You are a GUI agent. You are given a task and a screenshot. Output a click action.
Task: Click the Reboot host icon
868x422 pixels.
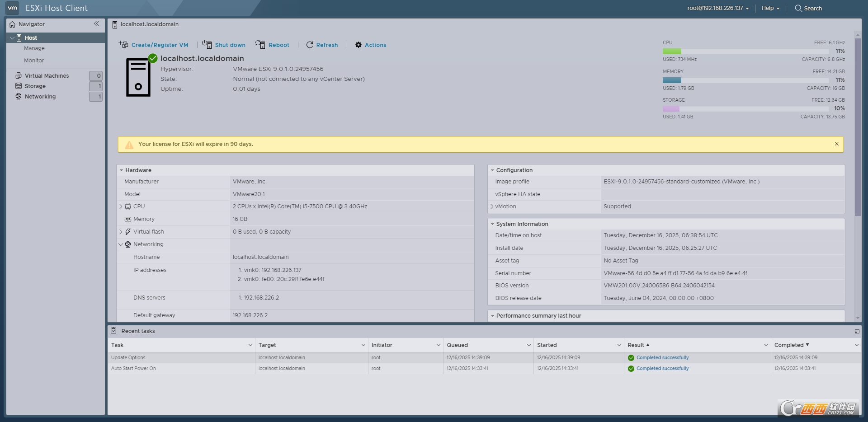tap(260, 44)
